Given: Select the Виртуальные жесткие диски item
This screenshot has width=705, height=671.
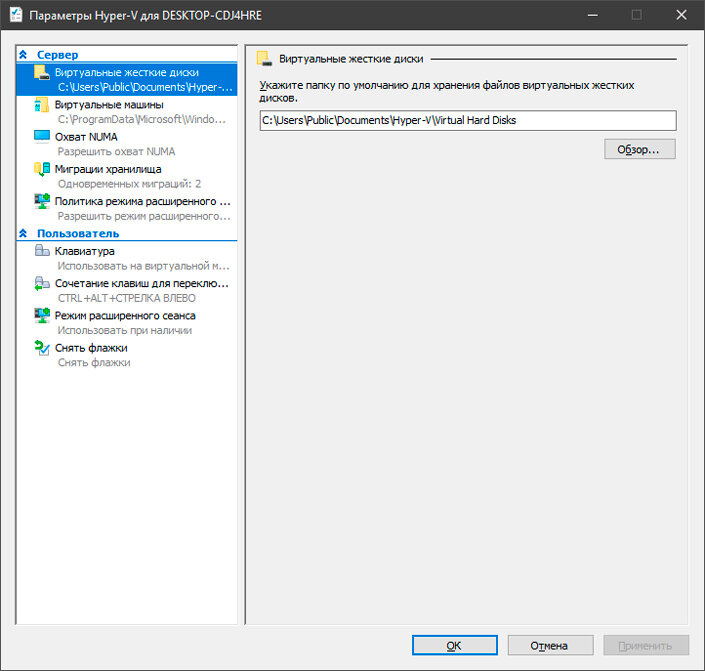Looking at the screenshot, I should tap(127, 80).
